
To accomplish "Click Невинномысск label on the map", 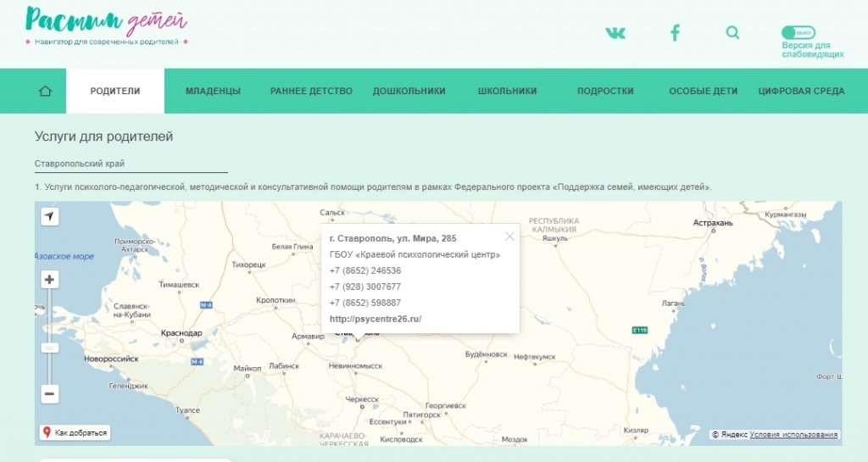I will tap(355, 365).
